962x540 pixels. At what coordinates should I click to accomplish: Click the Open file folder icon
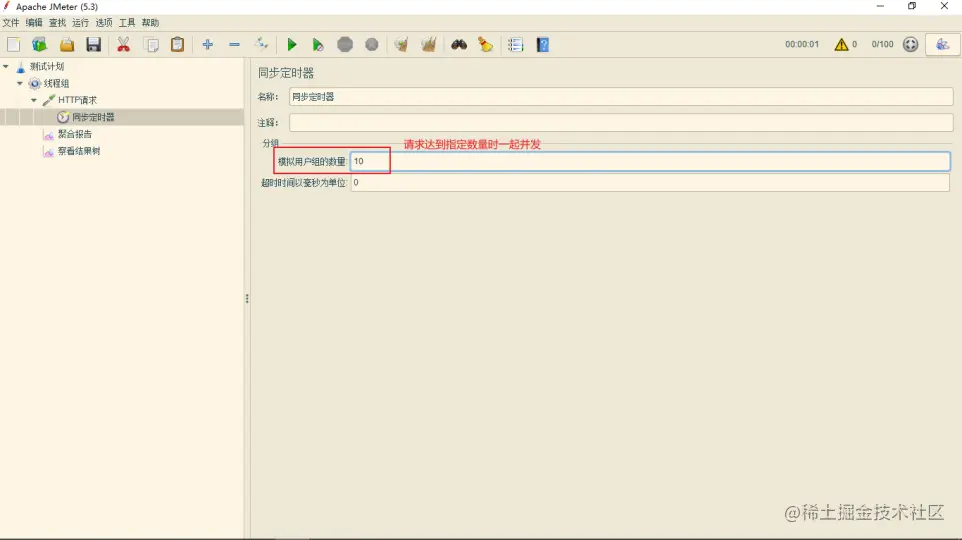click(67, 44)
